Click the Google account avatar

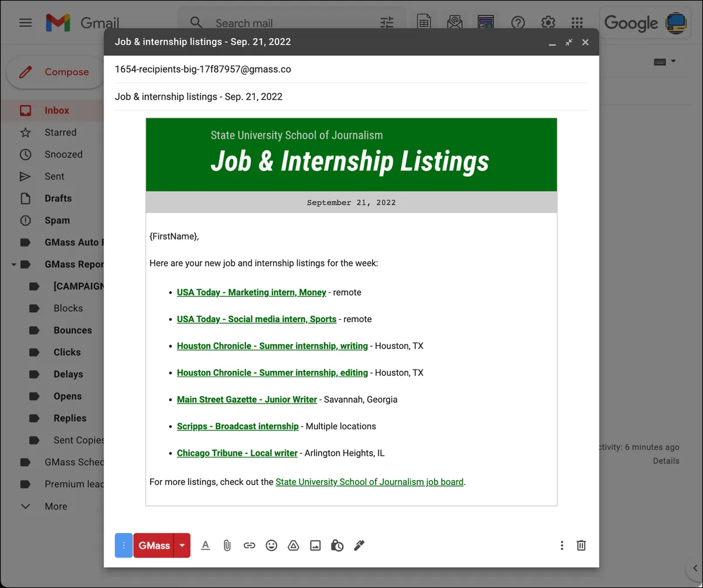(676, 23)
